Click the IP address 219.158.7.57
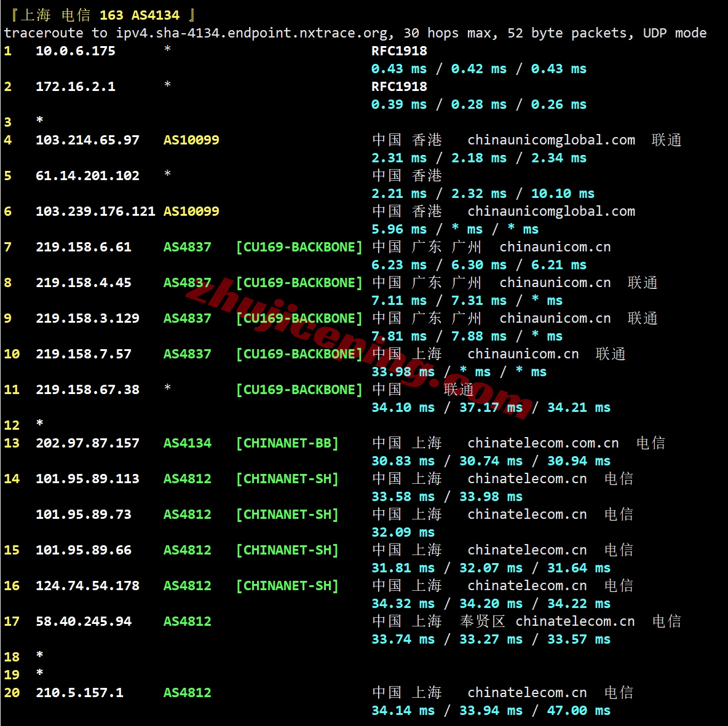 (83, 354)
